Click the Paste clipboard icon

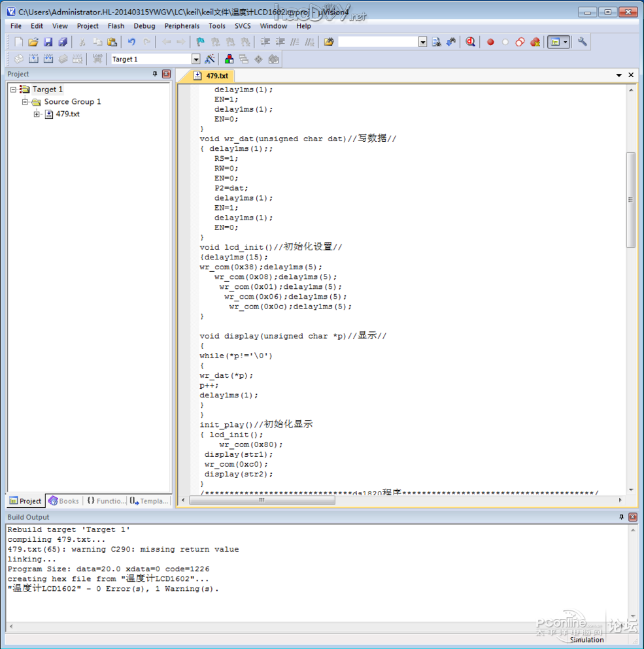[112, 42]
